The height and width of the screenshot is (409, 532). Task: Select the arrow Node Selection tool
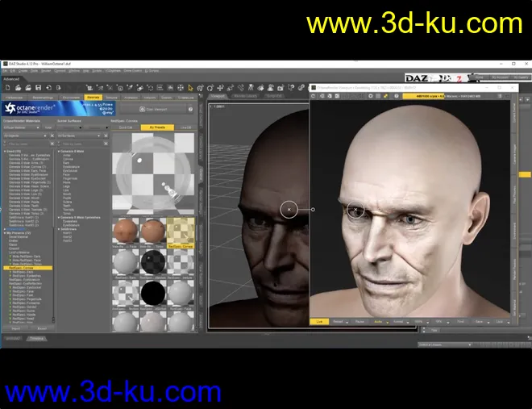pos(190,87)
